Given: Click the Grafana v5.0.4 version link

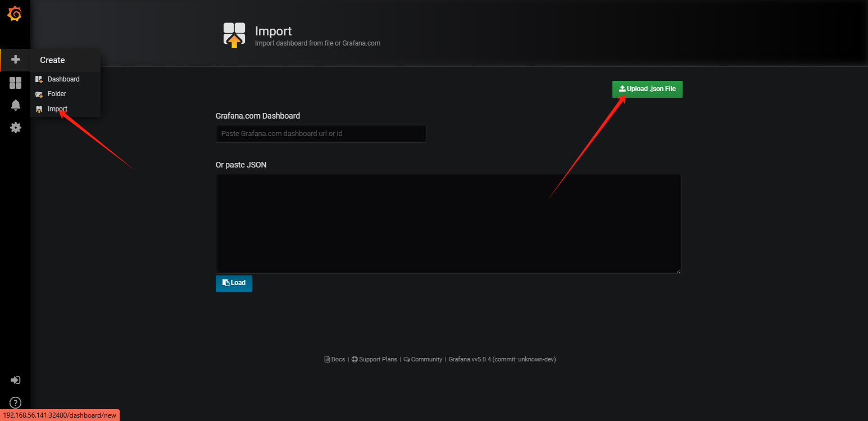Looking at the screenshot, I should [x=502, y=359].
